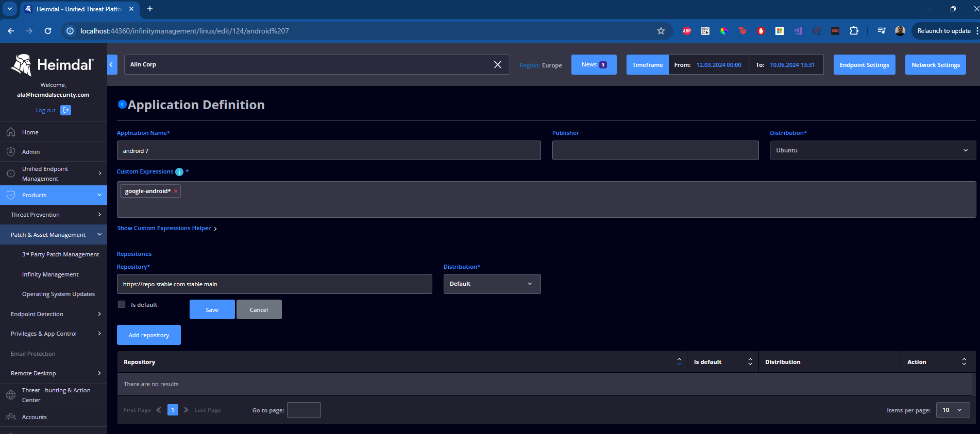Click the Heimdal logo in sidebar
Screen dimensions: 980x434
[53, 65]
